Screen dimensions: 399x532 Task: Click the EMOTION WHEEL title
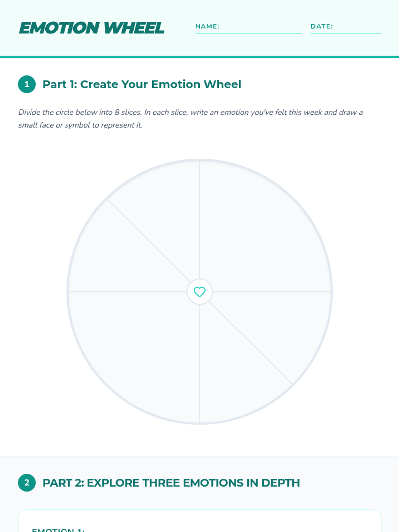91,28
